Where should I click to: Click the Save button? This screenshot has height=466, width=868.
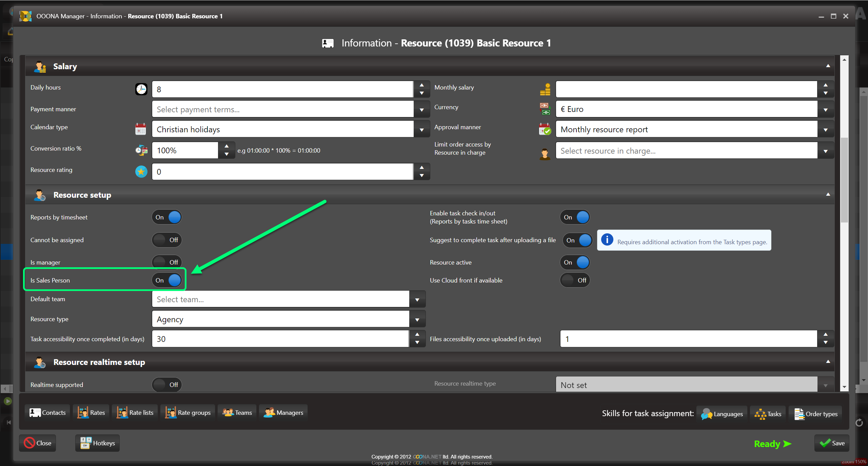832,443
